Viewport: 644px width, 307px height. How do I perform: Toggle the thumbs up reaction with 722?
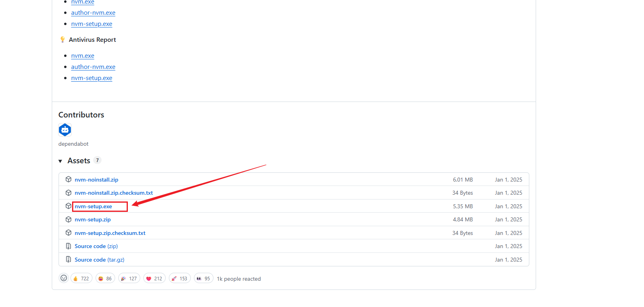pyautogui.click(x=81, y=278)
